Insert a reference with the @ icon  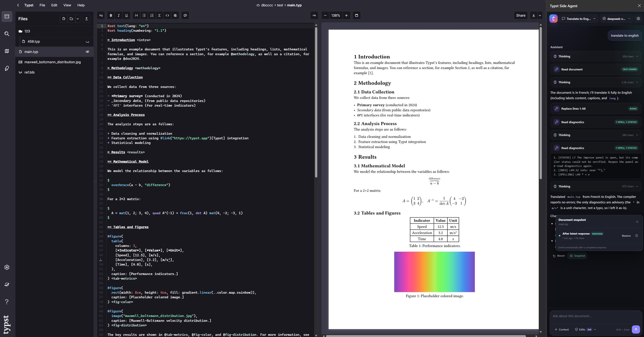pos(175,15)
